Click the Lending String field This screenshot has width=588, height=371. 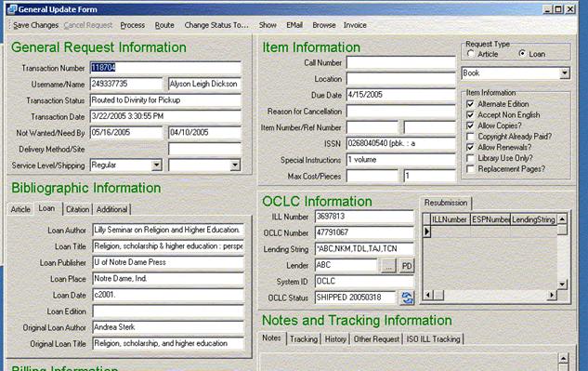click(364, 249)
